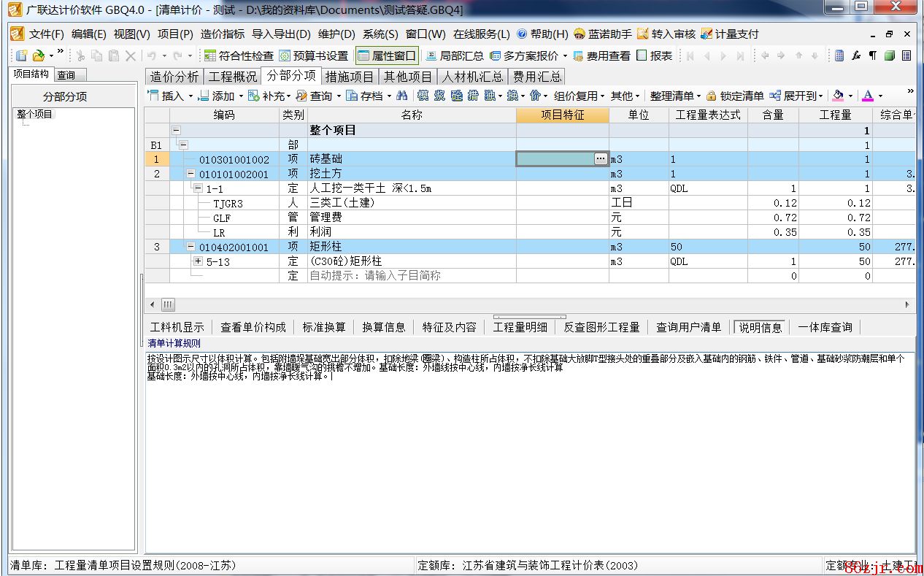The image size is (924, 576).
Task: Click the grid's horizontal scrollbar thumb
Action: point(168,304)
